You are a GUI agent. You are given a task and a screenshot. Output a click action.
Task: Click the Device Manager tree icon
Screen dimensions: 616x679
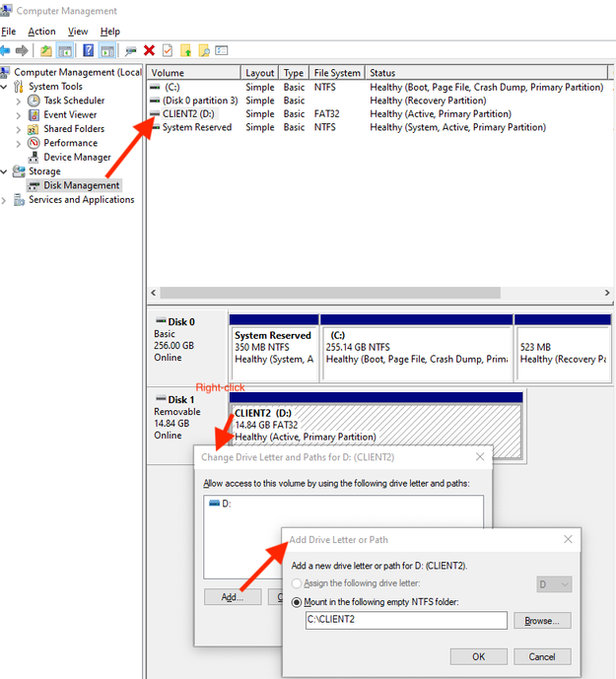click(34, 157)
